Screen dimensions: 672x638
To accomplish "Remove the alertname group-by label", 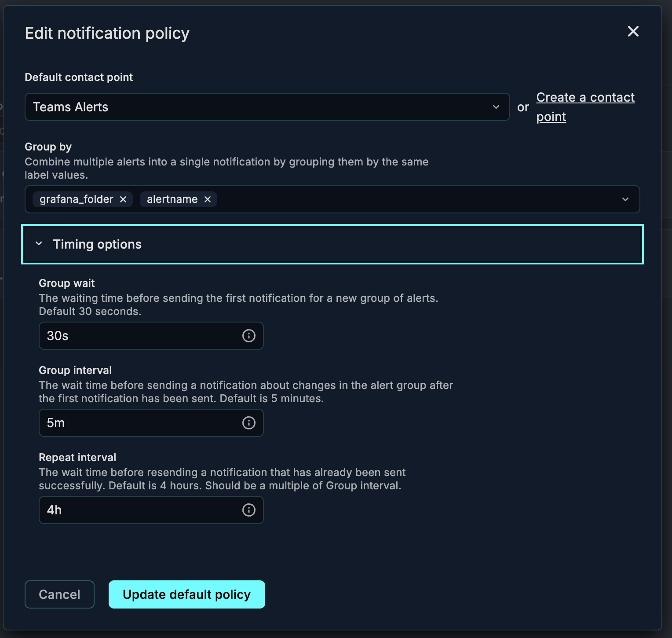I will (208, 199).
